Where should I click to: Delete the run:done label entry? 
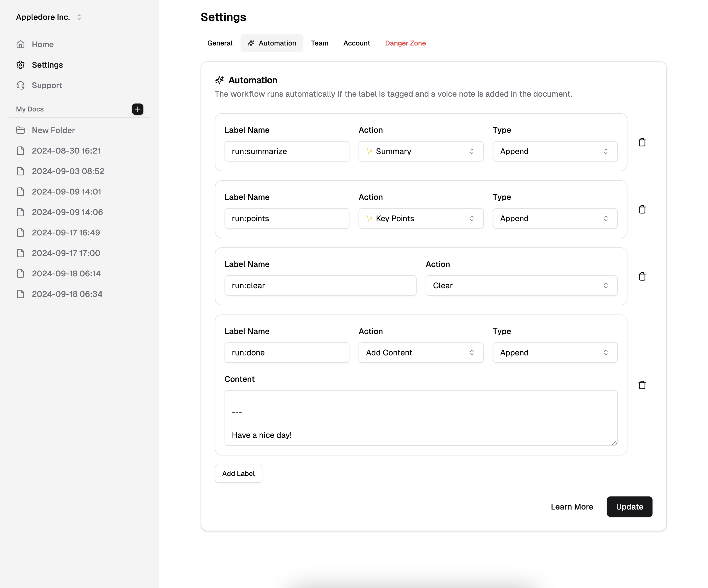642,385
